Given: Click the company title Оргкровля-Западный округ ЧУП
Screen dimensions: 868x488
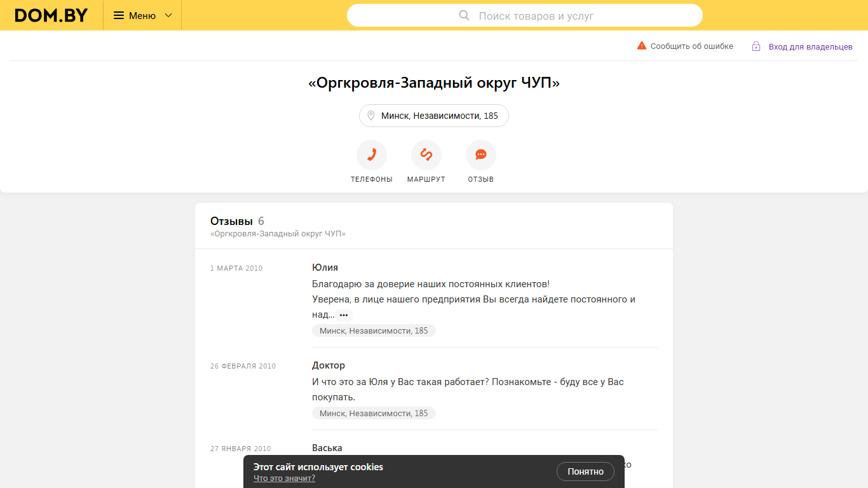Looking at the screenshot, I should point(434,83).
